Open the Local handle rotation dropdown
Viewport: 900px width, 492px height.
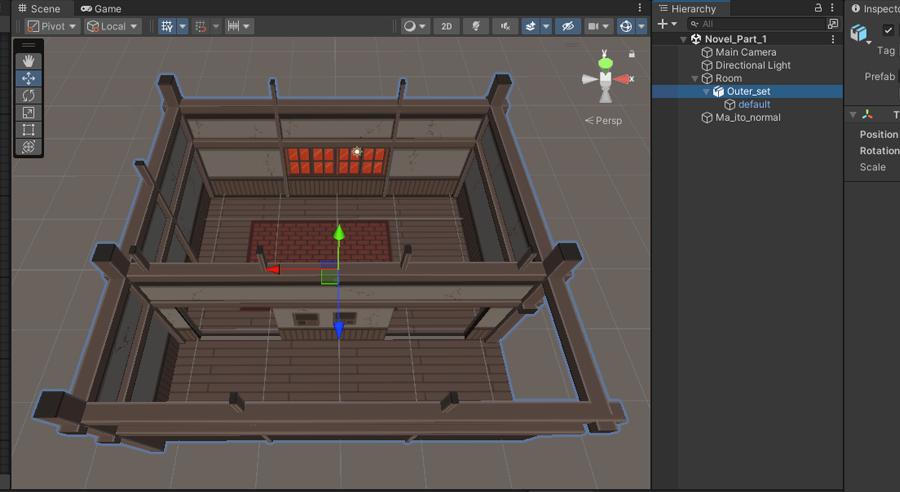[112, 26]
